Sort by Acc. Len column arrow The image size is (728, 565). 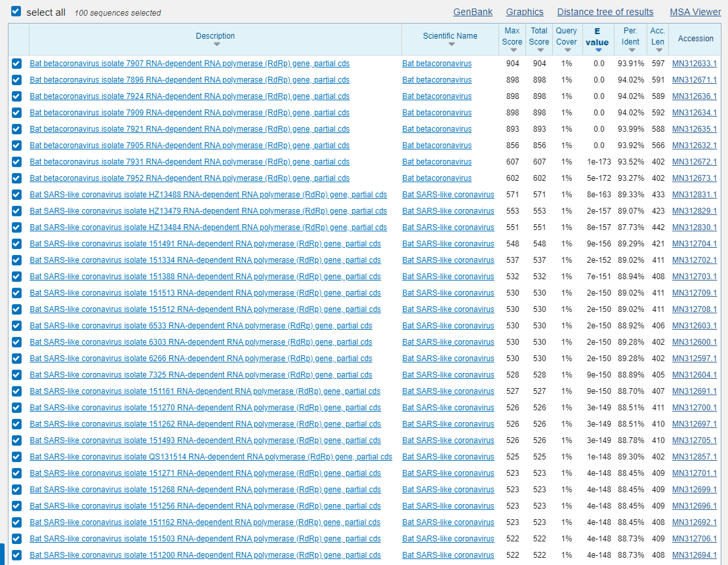point(659,50)
